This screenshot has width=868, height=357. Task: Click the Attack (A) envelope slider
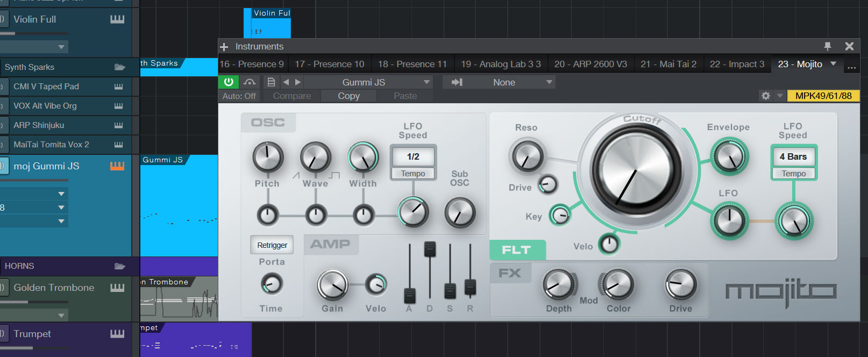coord(410,296)
